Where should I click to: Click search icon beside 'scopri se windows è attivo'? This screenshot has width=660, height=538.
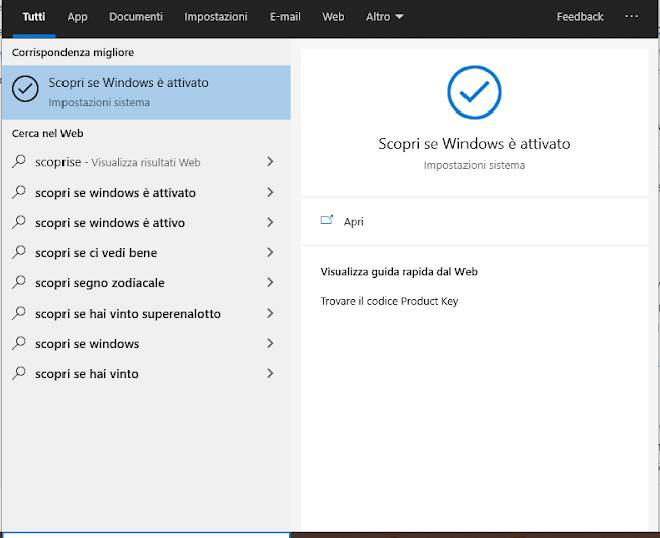[19, 222]
